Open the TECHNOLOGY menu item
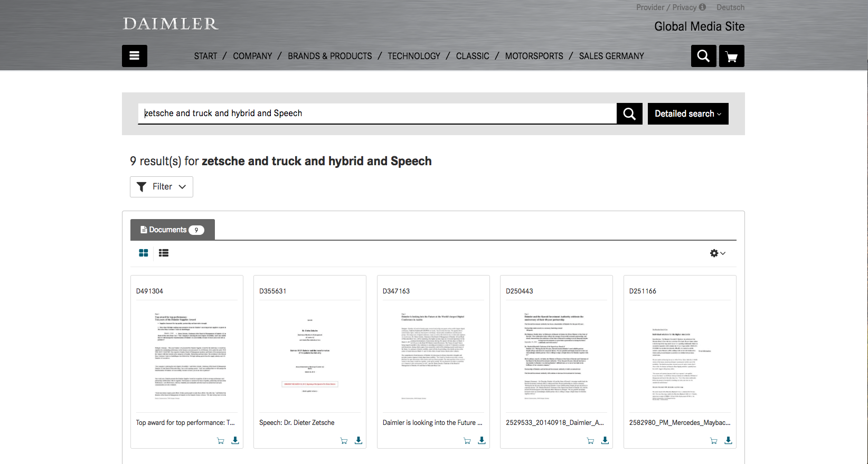Image resolution: width=868 pixels, height=464 pixels. click(414, 56)
